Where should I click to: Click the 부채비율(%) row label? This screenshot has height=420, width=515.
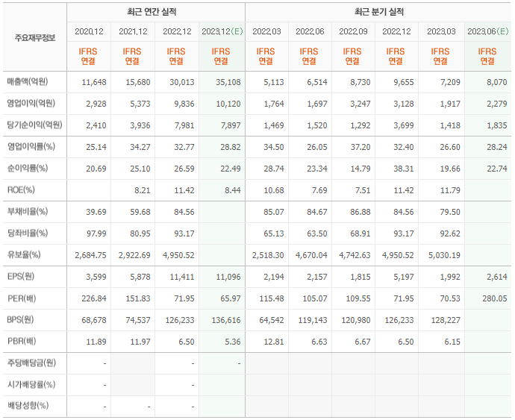click(x=28, y=211)
